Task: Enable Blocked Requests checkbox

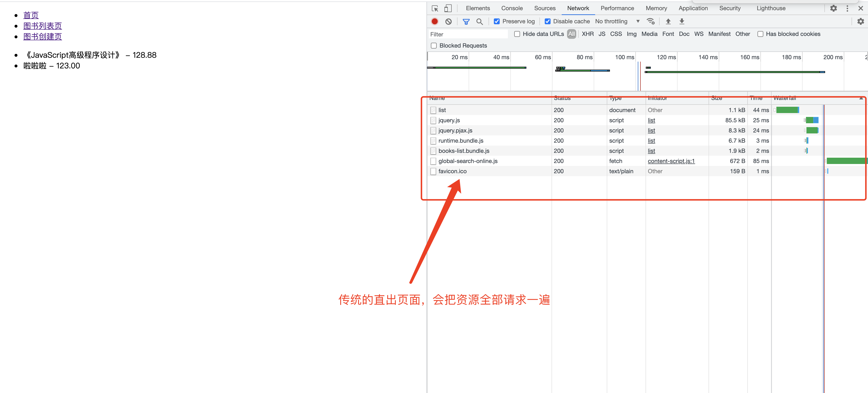Action: [x=434, y=46]
